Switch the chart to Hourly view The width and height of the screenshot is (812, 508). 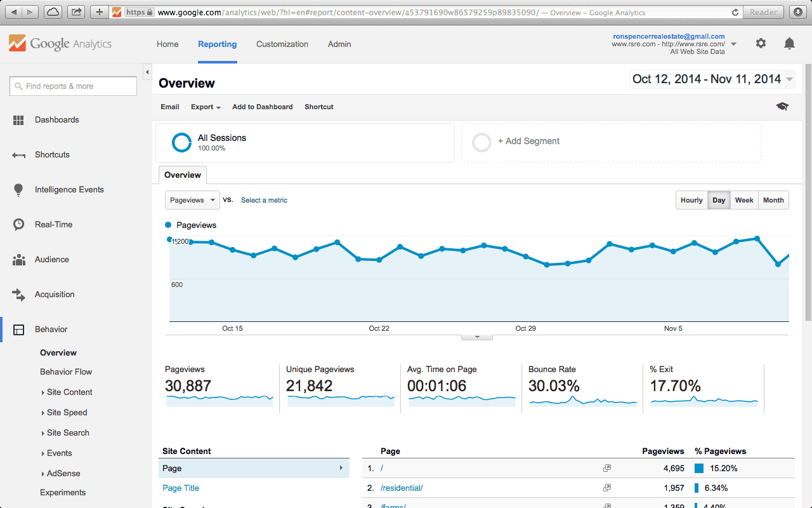[691, 200]
